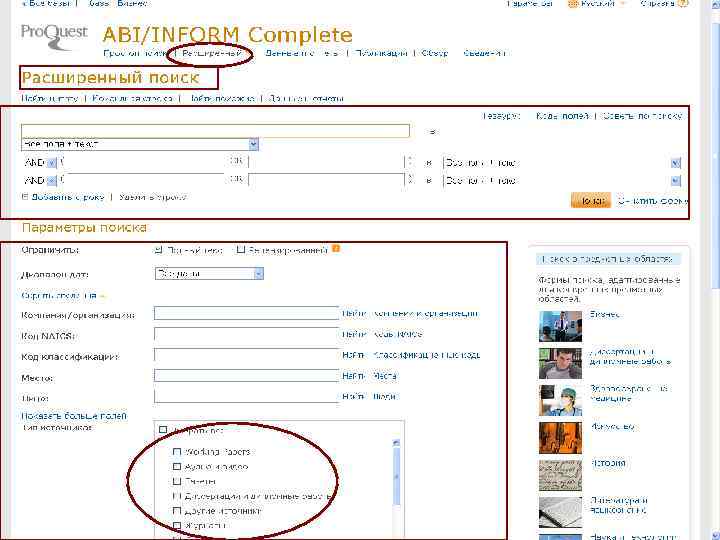Check the Аудио и видео source type

click(177, 467)
